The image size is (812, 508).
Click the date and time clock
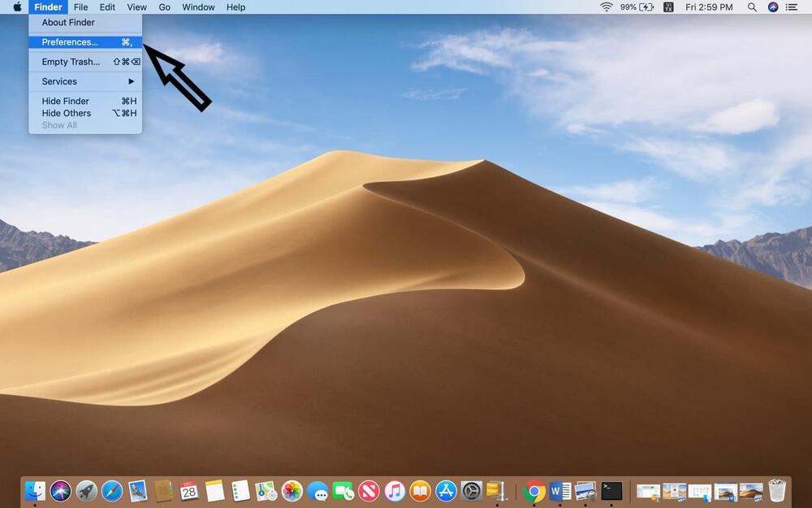(x=709, y=7)
